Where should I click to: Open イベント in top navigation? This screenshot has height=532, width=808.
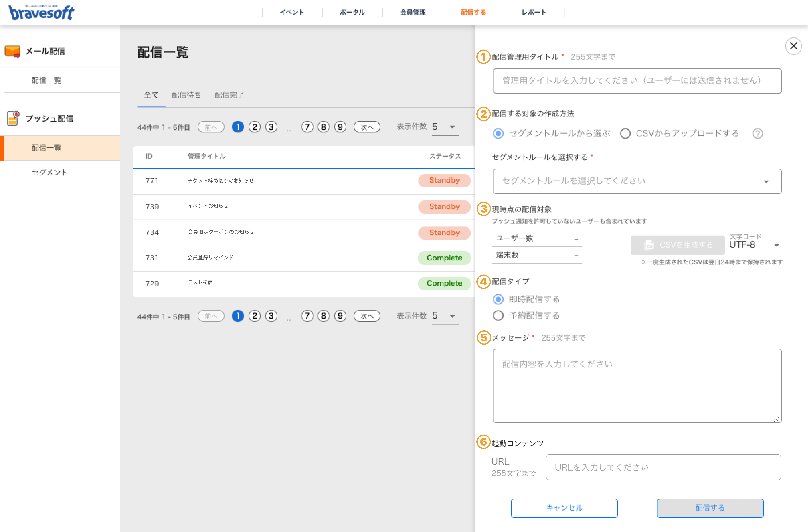point(292,13)
